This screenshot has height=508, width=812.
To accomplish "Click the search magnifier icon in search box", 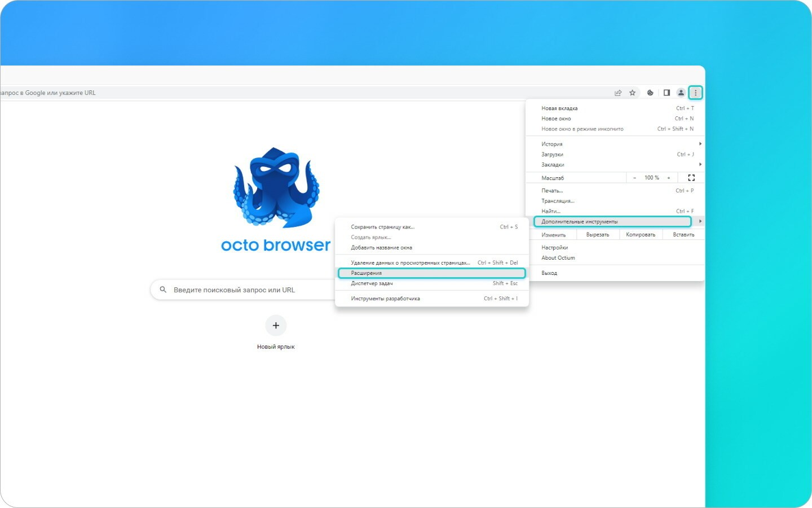I will pyautogui.click(x=163, y=290).
